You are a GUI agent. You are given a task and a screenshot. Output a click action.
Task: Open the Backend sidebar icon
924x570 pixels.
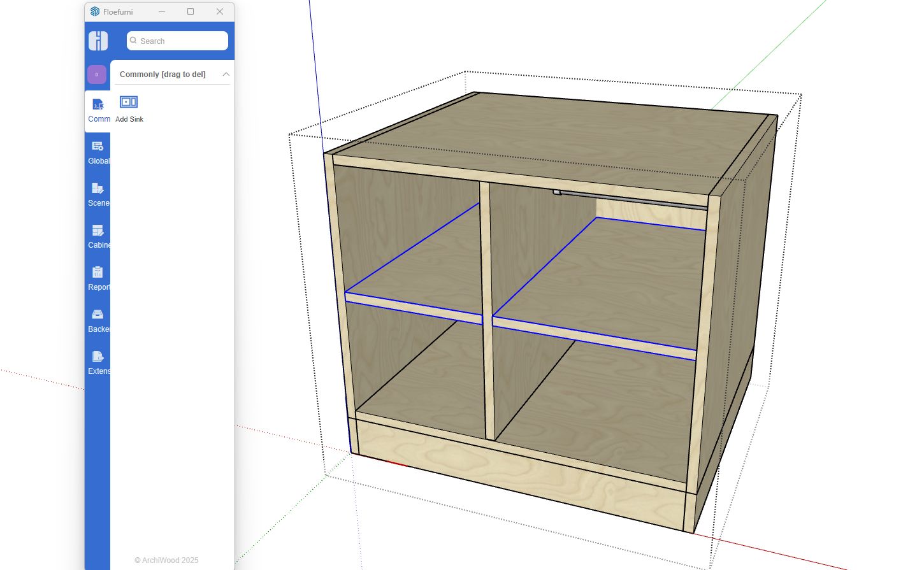click(97, 320)
